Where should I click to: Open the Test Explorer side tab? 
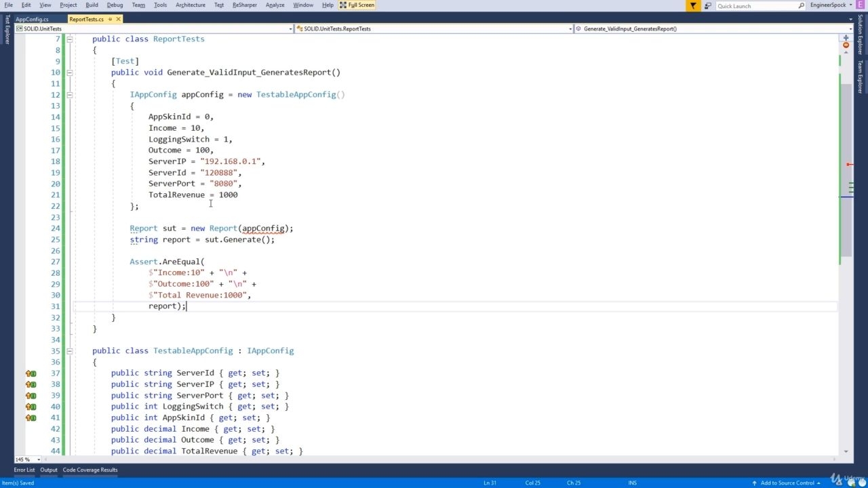pos(7,28)
